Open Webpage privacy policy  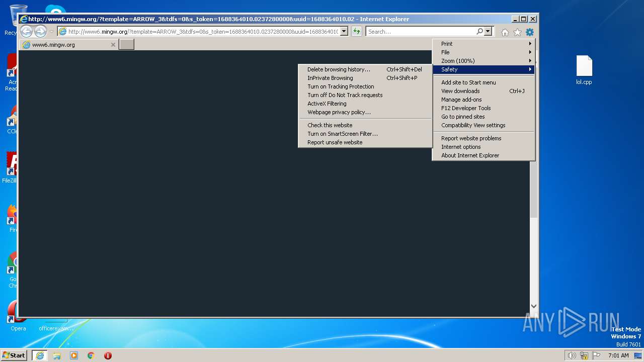[x=365, y=112]
